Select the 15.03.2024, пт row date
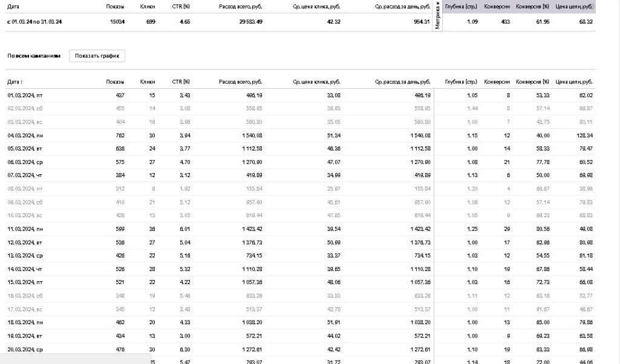Screen dimensions: 620x364 (25, 282)
